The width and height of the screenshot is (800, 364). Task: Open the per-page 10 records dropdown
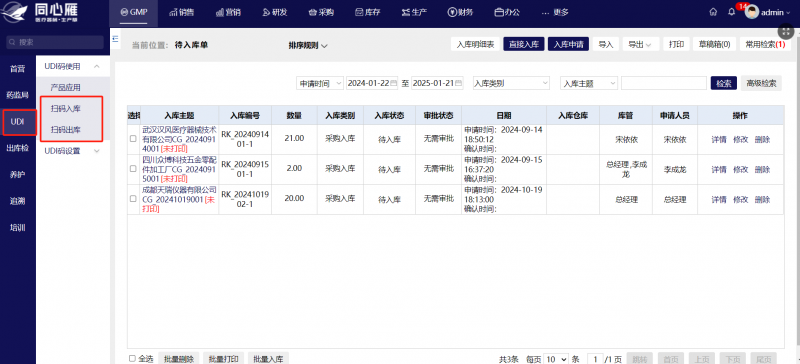(556, 359)
